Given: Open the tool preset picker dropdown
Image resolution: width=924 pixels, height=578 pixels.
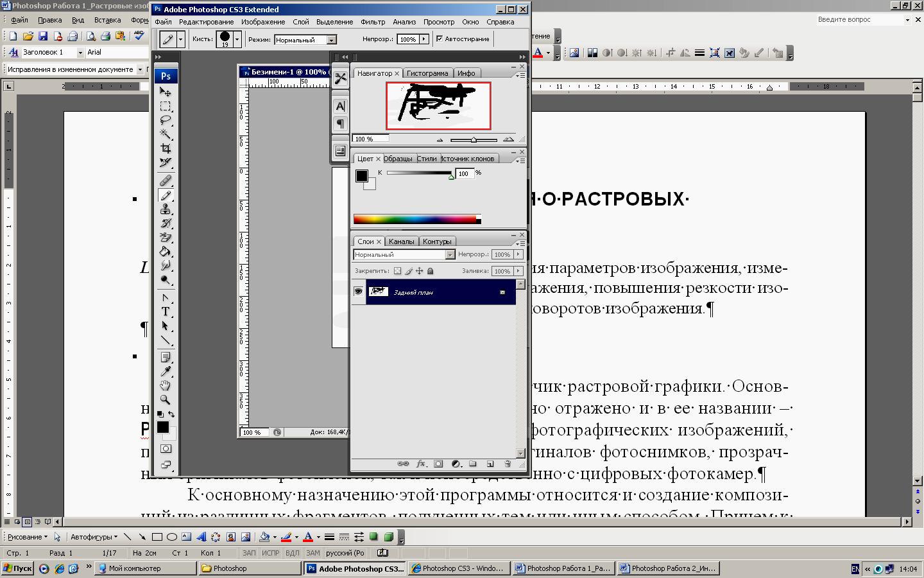Looking at the screenshot, I should (180, 39).
